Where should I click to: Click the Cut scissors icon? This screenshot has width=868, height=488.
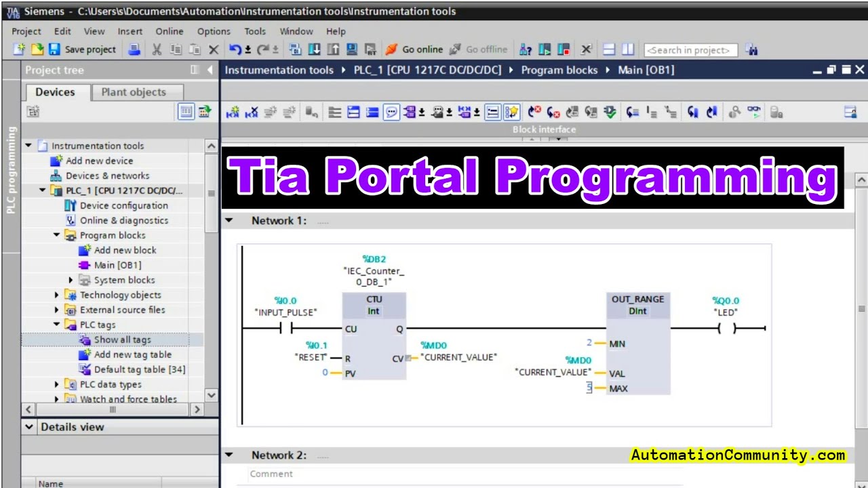[157, 49]
